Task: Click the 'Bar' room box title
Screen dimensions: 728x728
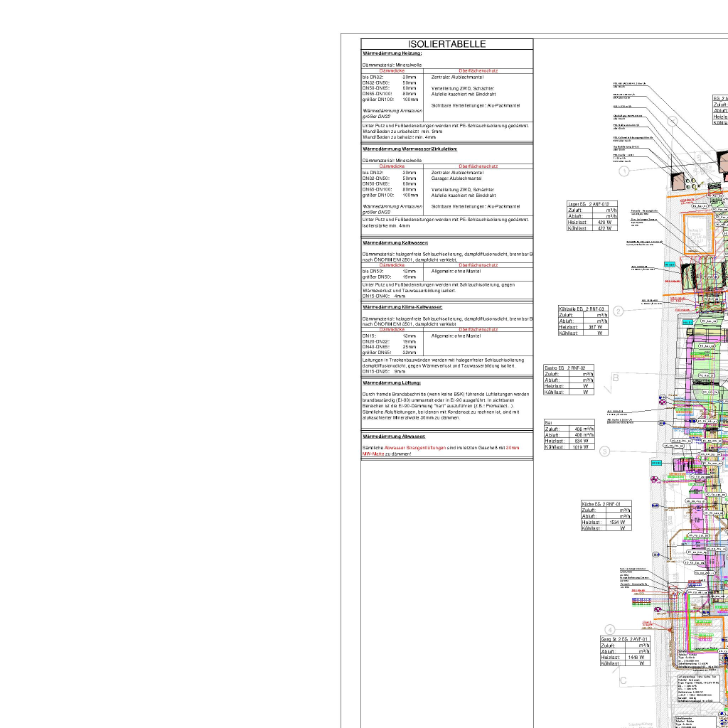Action: (548, 423)
